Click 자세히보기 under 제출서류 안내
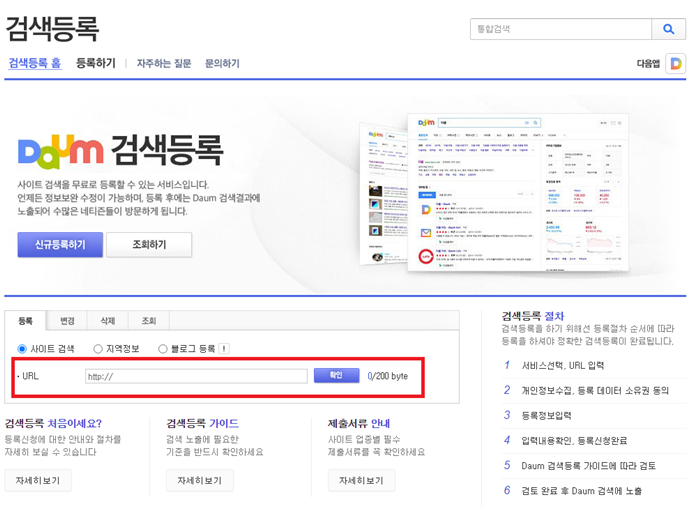700x531 pixels. click(x=361, y=481)
